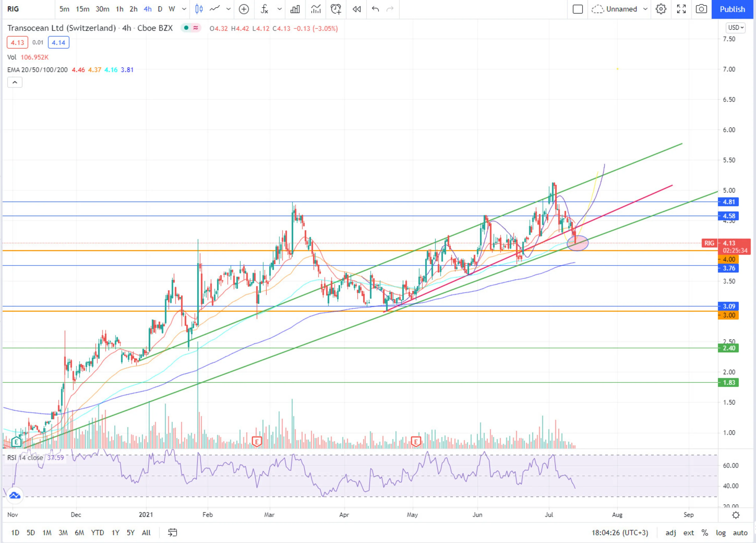Expand the indicators favorites dropdown arrow
Screen dimensions: 756x543
(279, 9)
